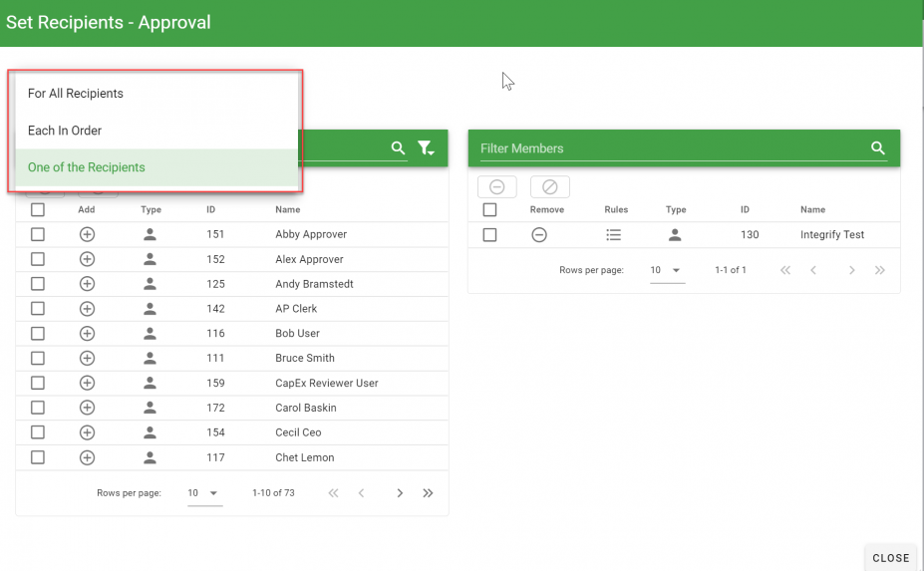Click the remove icon for Integrify Test
Viewport: 924px width, 571px height.
click(x=538, y=235)
